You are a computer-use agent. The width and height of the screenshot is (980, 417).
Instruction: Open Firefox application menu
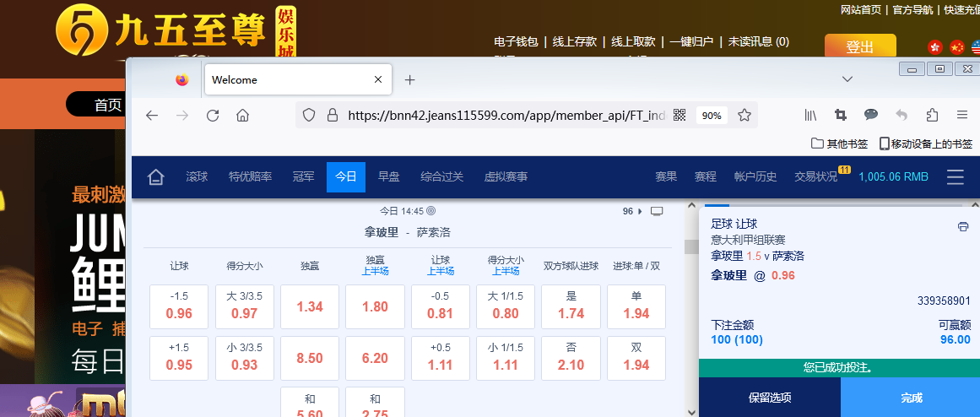tap(962, 116)
